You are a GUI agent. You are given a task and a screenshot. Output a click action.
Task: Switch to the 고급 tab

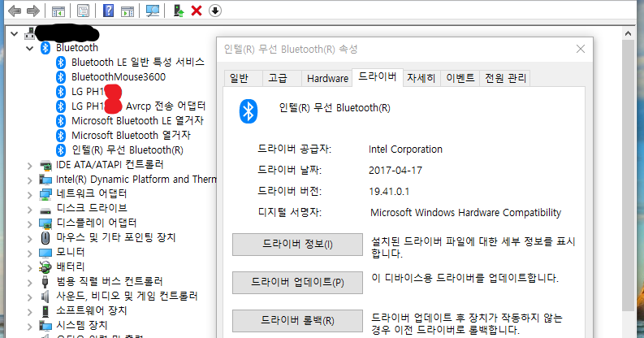(x=281, y=79)
